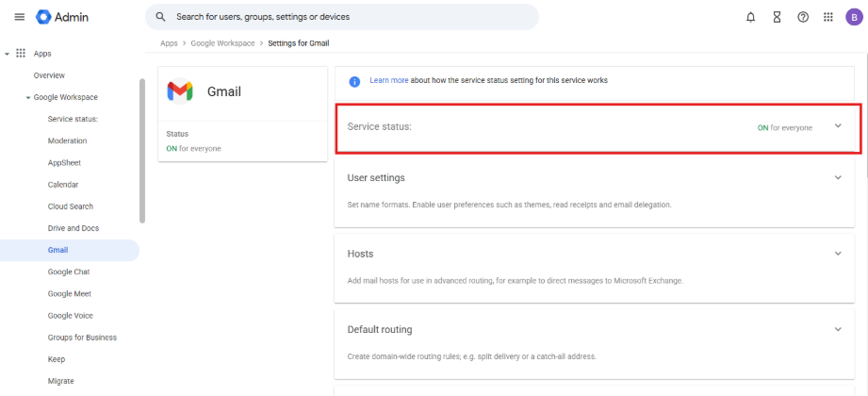This screenshot has width=868, height=396.
Task: Click Settings for Gmail breadcrumb
Action: (299, 43)
